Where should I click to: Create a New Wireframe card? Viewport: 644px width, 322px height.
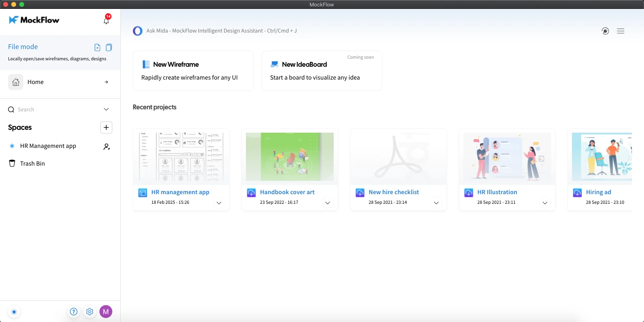point(193,71)
